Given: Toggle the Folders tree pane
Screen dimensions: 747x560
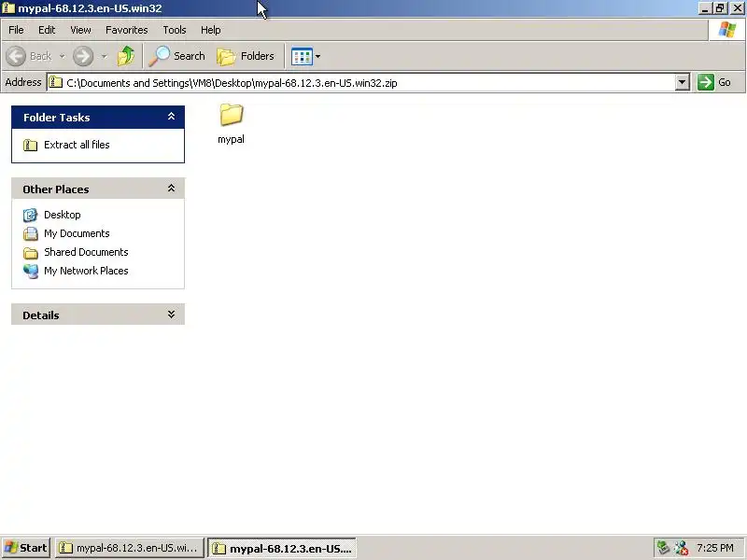Looking at the screenshot, I should [x=246, y=56].
